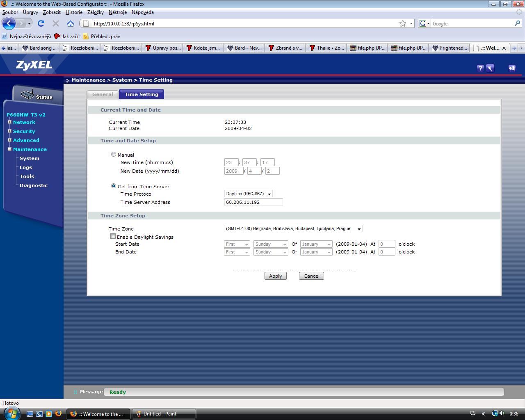Open the Záložky menu

pyautogui.click(x=96, y=12)
